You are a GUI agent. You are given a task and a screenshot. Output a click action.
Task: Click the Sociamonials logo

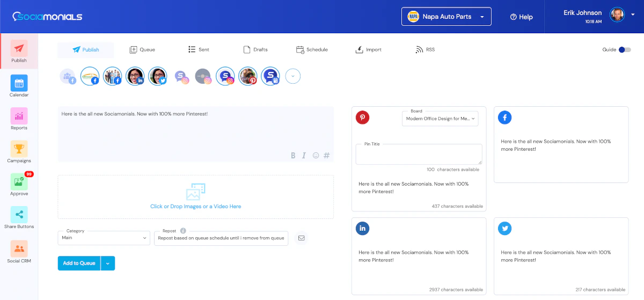[47, 17]
